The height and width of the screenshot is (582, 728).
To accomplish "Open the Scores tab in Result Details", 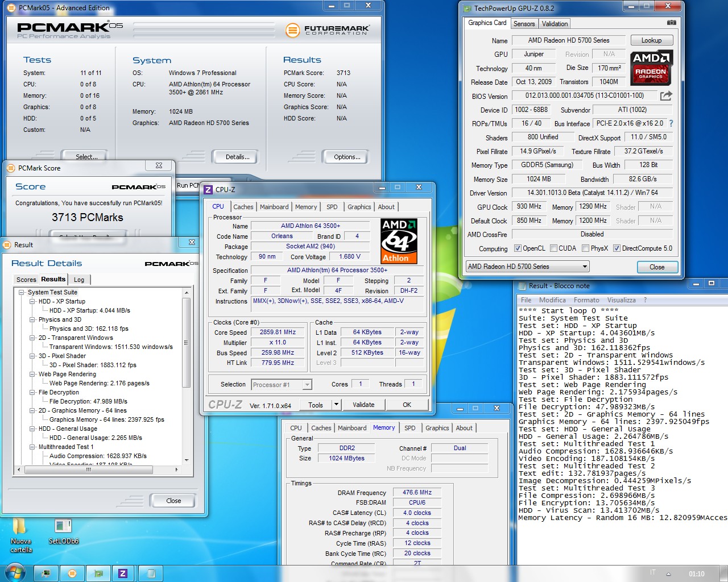I will 26,280.
